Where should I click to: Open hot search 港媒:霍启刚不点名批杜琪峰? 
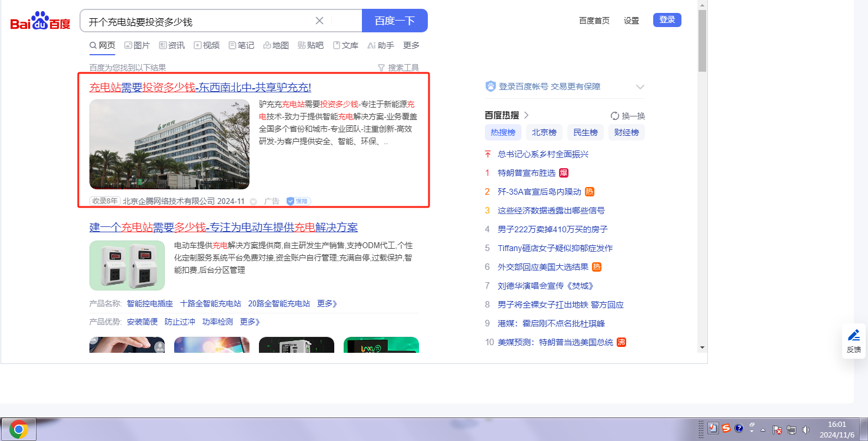click(x=551, y=323)
